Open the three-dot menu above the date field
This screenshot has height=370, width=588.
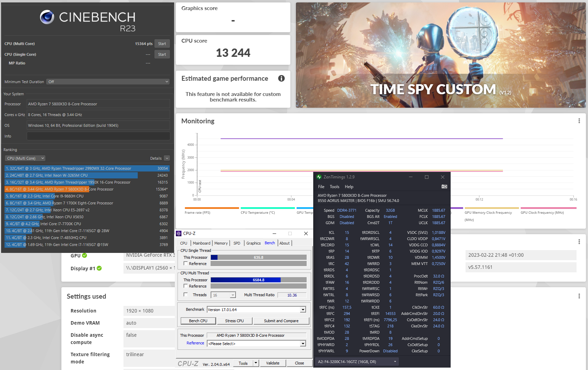[x=579, y=241]
